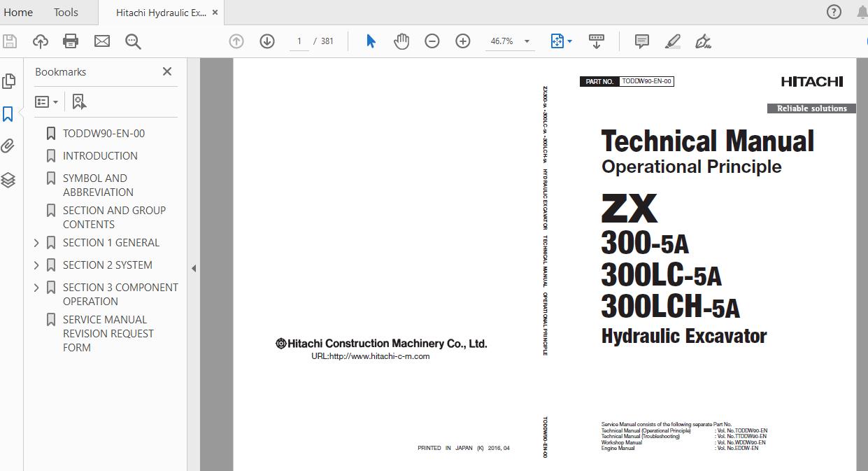Viewport: 868px width, 471px height.
Task: Close the Bookmarks panel
Action: click(x=167, y=71)
